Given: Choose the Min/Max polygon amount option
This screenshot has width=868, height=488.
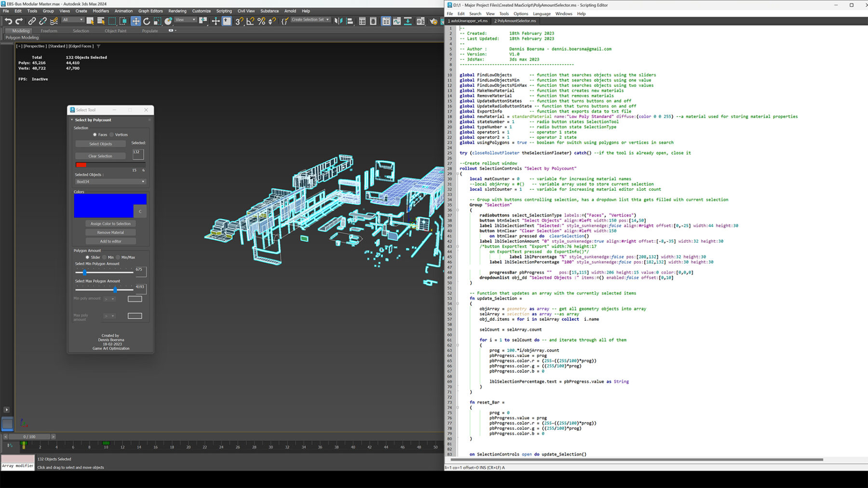Looking at the screenshot, I should [x=118, y=257].
